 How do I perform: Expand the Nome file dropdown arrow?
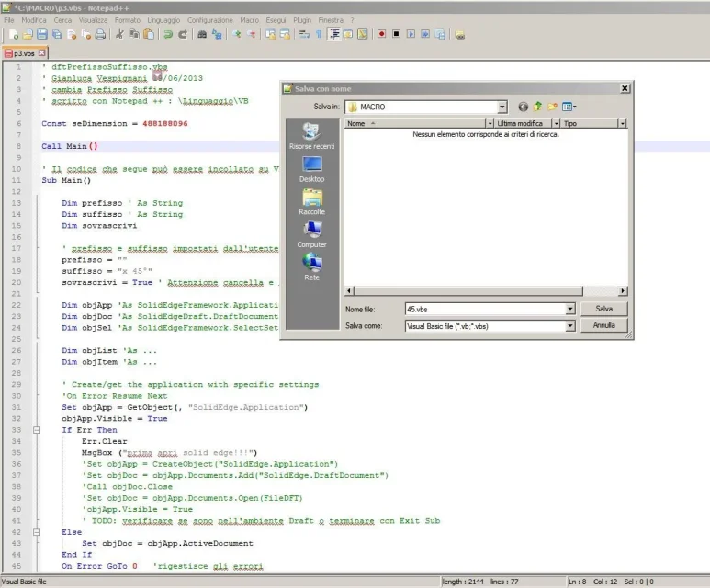(570, 309)
